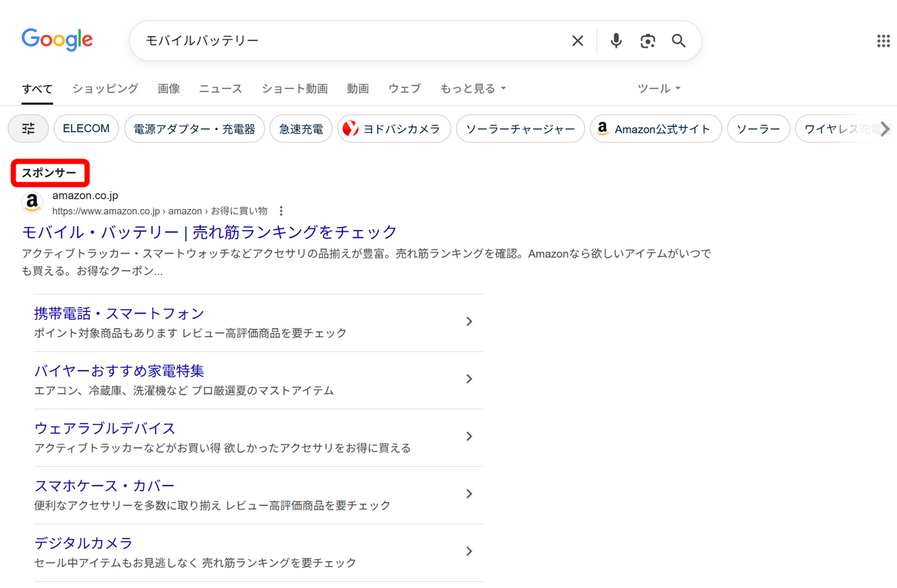Apply the ソーラー filter chip
897x588 pixels.
[x=758, y=129]
